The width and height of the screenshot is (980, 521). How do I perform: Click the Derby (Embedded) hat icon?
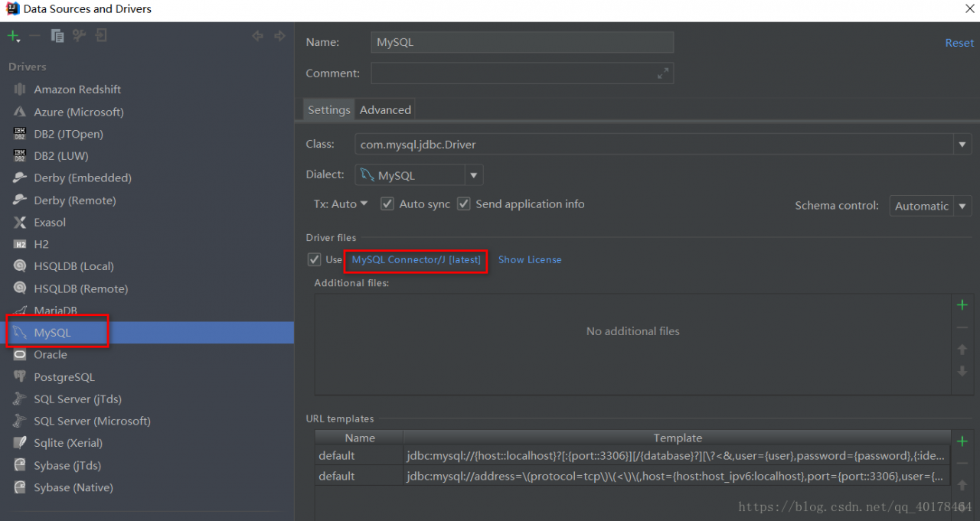(20, 177)
